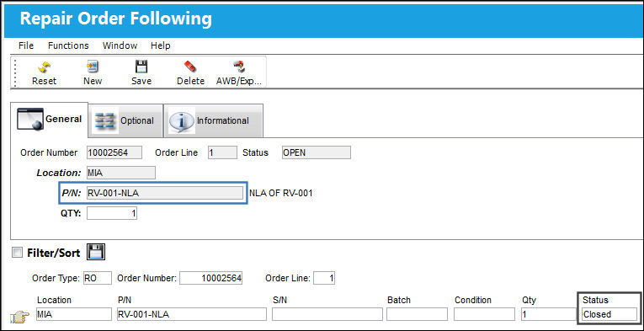Click the 'Batch' column header
This screenshot has height=331, width=644.
pyautogui.click(x=399, y=300)
